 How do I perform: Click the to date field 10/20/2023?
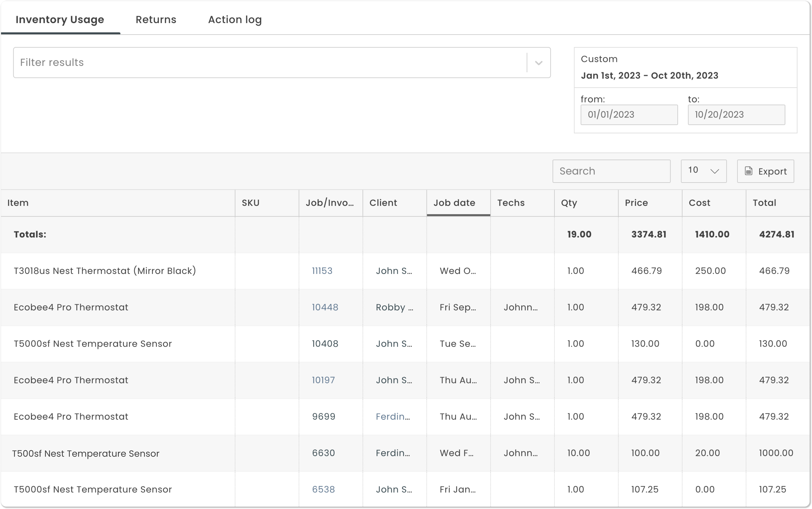[736, 115]
